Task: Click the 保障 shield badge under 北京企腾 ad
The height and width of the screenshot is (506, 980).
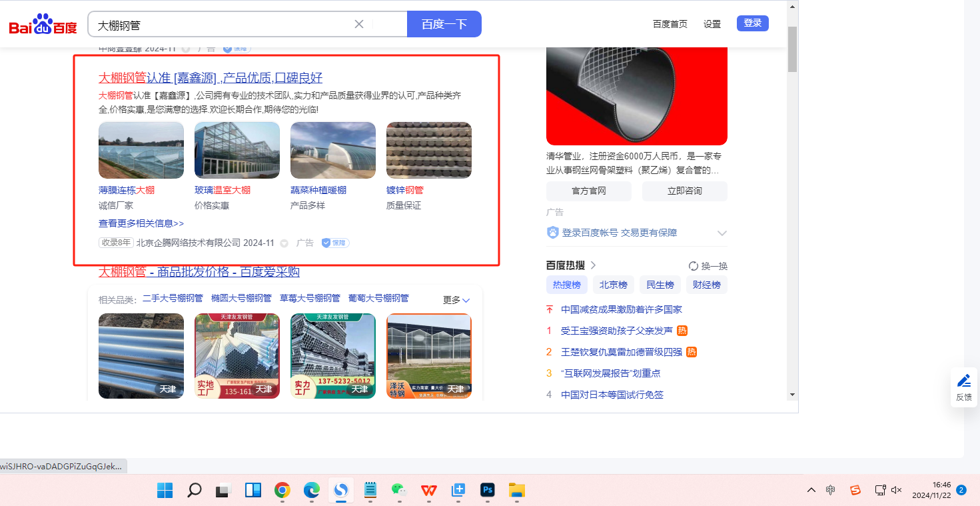Action: [x=335, y=243]
